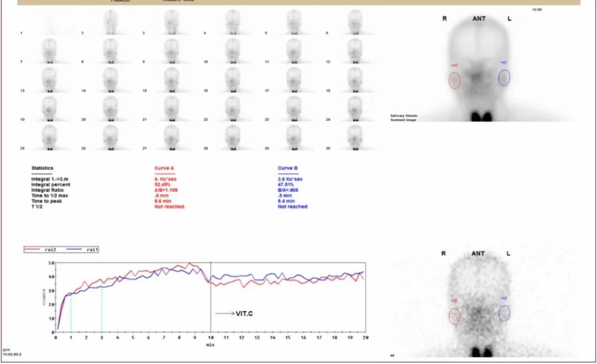Click the red roi2 ellipse on lower scan
Image resolution: width=597 pixels, height=364 pixels.
click(454, 316)
